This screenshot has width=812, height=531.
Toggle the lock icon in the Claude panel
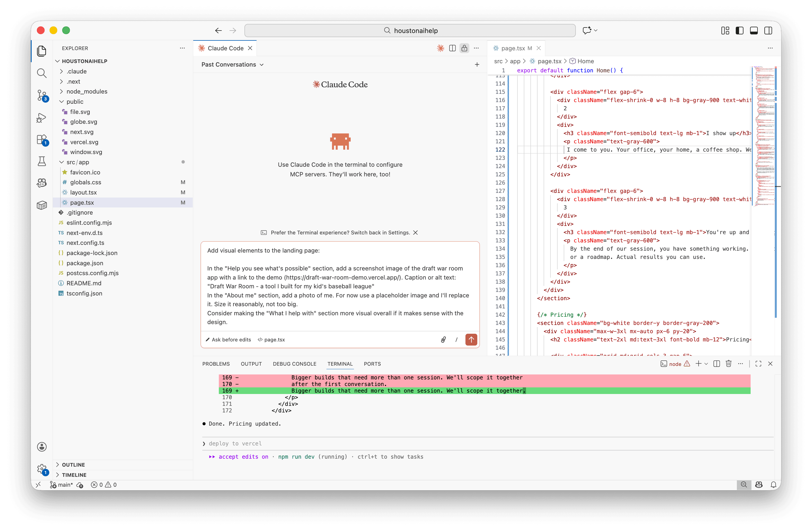coord(464,48)
